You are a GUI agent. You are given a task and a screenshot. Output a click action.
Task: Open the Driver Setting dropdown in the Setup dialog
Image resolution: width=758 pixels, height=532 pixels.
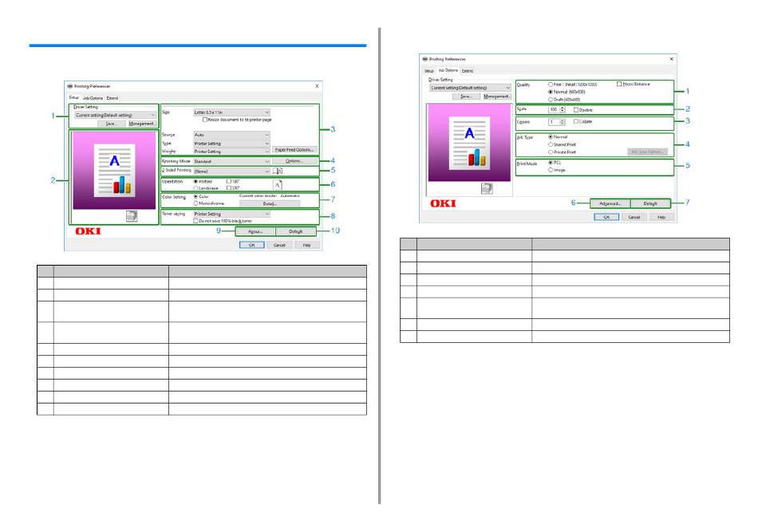pos(115,115)
